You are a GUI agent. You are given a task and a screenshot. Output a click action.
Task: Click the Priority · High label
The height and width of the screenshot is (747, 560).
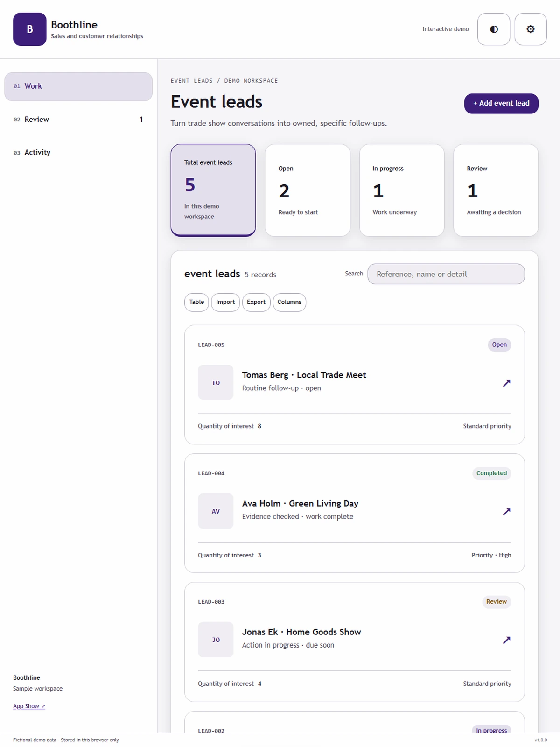tap(491, 555)
